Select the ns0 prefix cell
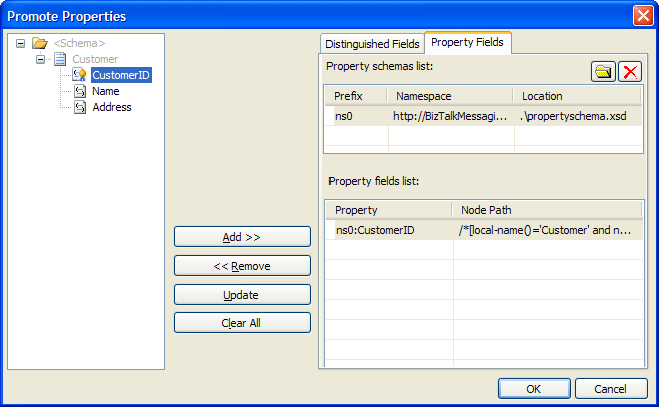 coord(357,116)
